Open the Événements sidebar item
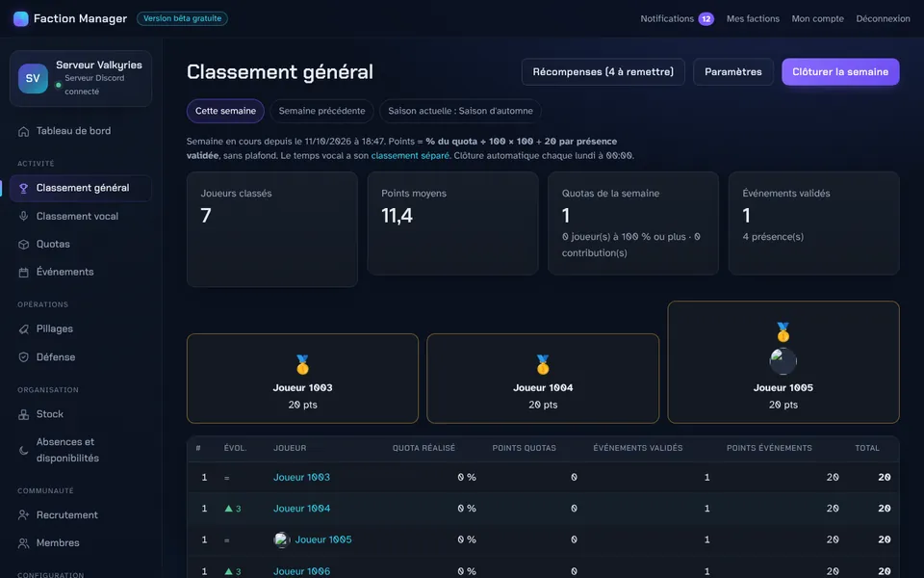 point(81,272)
